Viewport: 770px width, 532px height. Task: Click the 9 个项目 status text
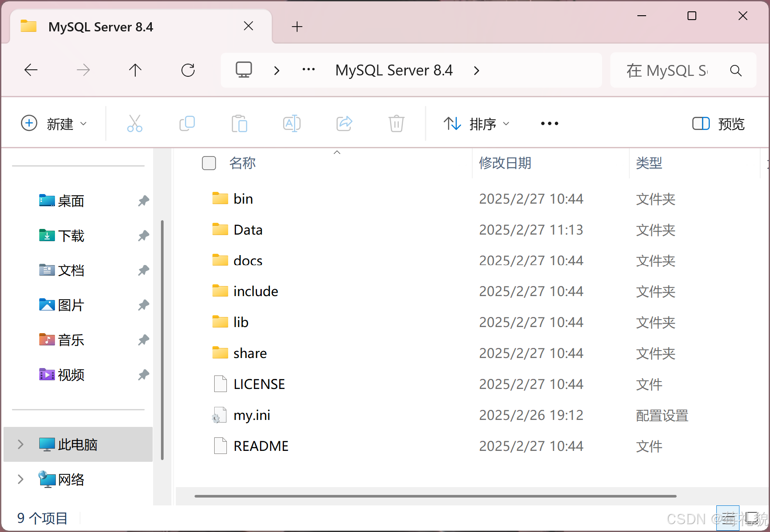coord(42,518)
